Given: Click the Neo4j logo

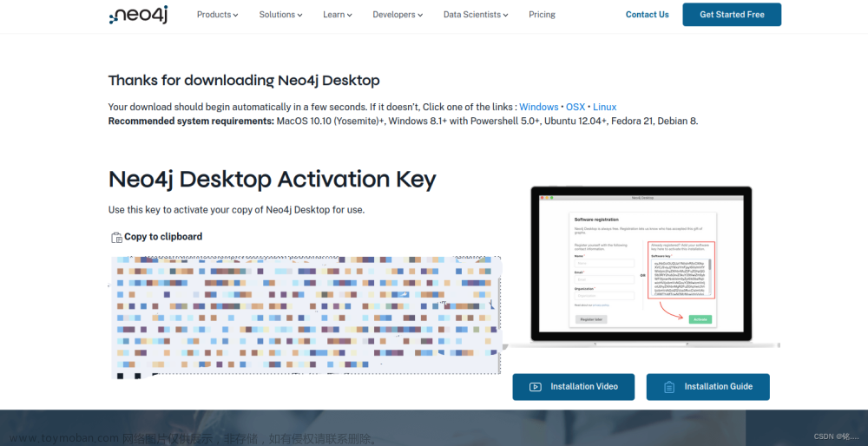Looking at the screenshot, I should (x=138, y=15).
